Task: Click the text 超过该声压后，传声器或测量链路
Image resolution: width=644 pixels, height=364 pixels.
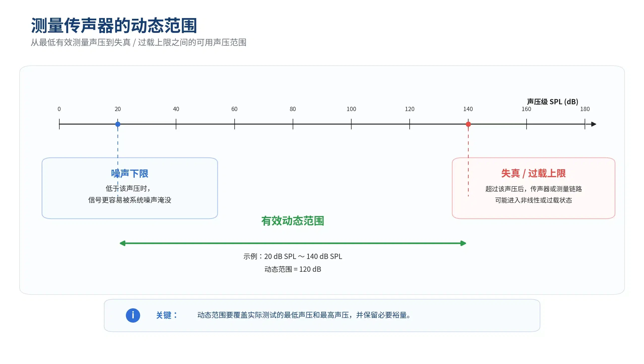Action: (533, 189)
